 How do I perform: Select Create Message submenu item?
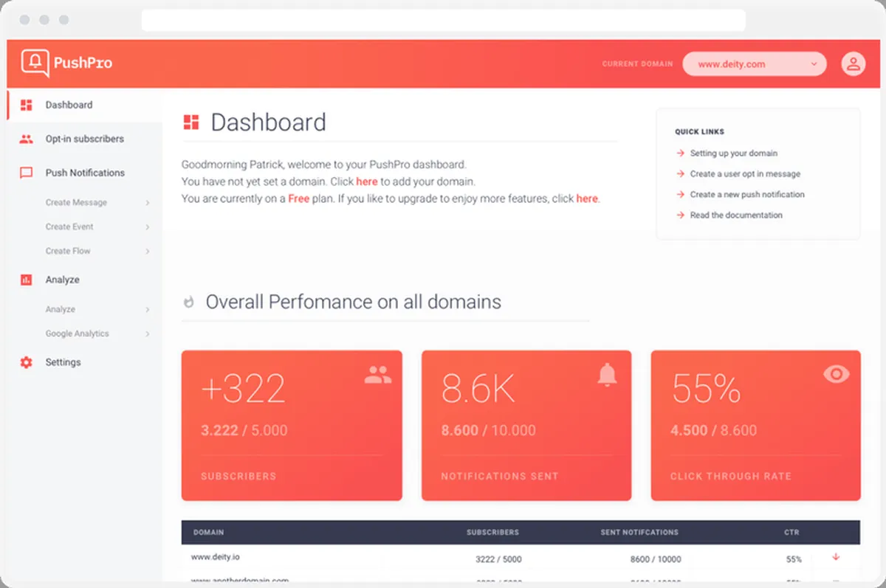tap(76, 202)
